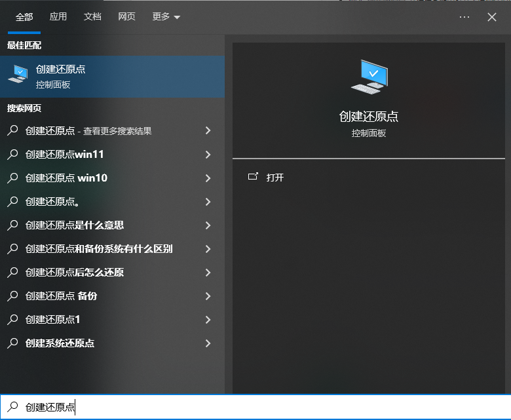511x420 pixels.
Task: Click the 创建还原点 best match icon
Action: coord(18,75)
